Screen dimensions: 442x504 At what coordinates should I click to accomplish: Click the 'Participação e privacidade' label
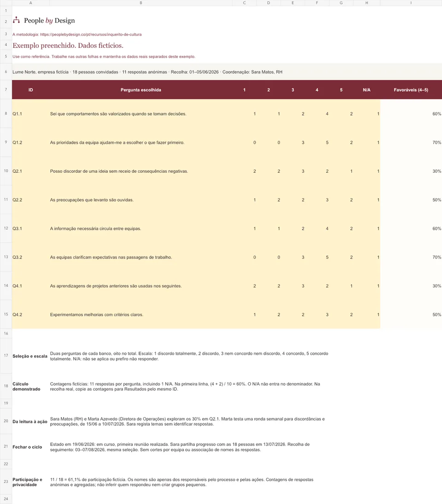27,482
